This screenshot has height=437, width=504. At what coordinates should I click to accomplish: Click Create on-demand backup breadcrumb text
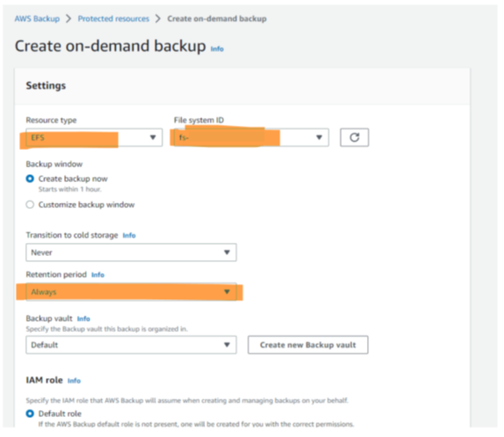click(x=217, y=18)
